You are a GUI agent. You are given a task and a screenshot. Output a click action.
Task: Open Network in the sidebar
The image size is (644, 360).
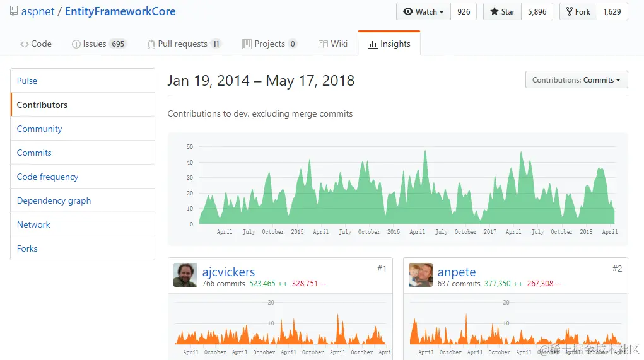83,224
